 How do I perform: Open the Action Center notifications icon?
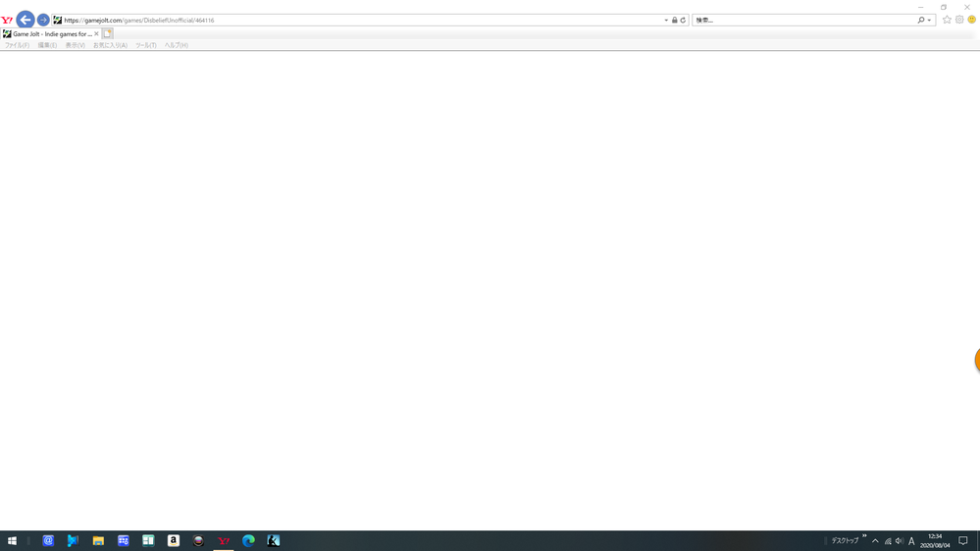[963, 541]
